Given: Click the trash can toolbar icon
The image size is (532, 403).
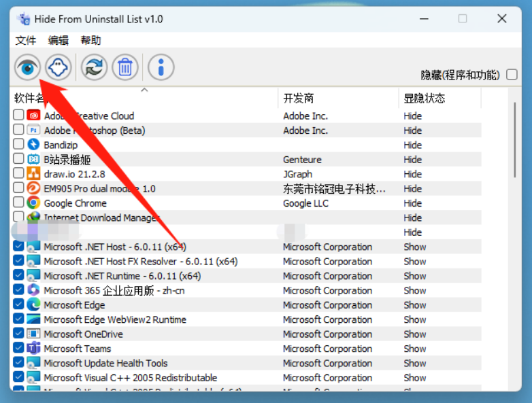Looking at the screenshot, I should 125,67.
